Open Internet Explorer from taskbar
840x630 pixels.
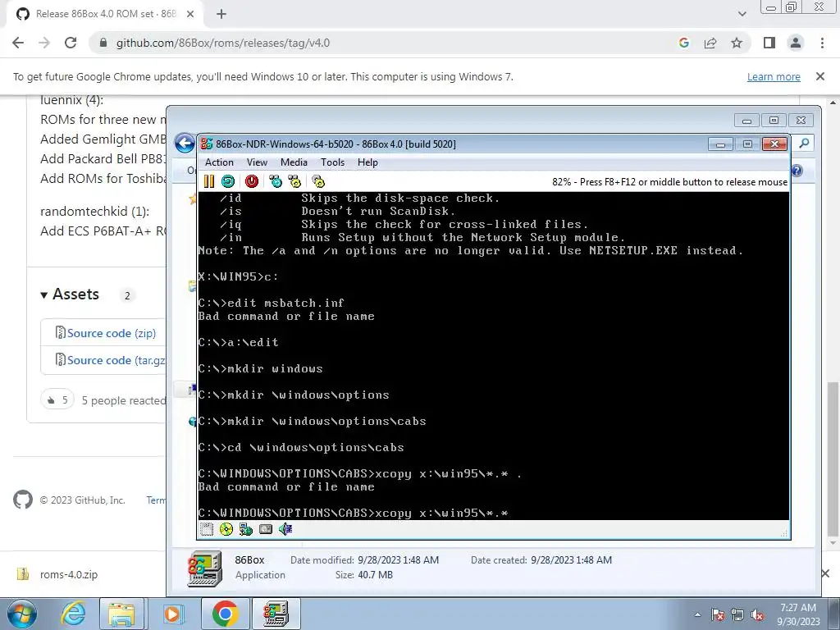click(73, 614)
